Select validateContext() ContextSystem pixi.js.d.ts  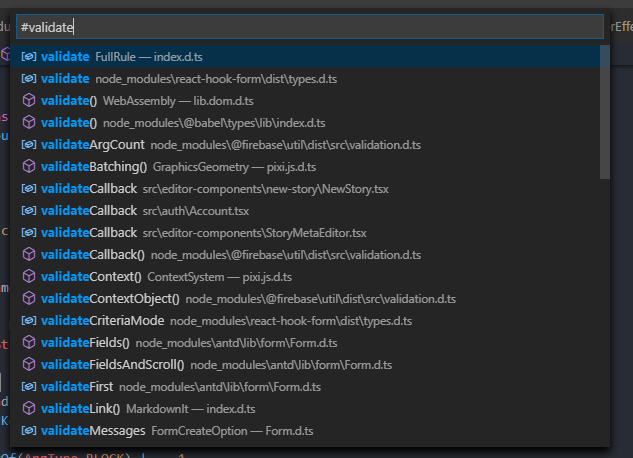click(305, 276)
